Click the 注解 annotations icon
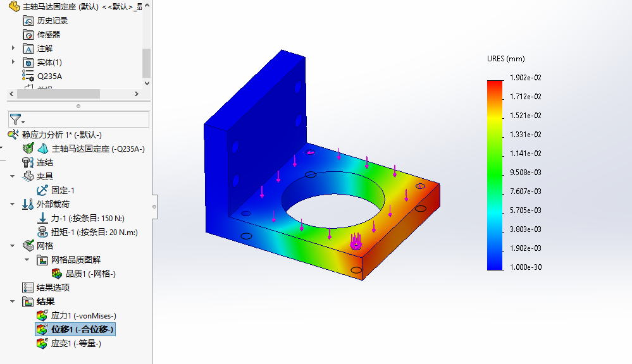This screenshot has width=632, height=364. (28, 49)
